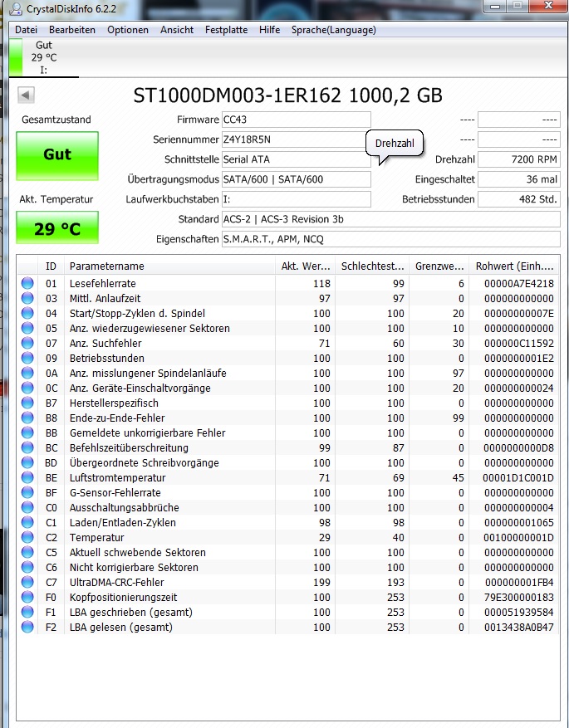Click the status orb for Ende-zu-Ende-Fehler
This screenshot has height=728, width=569.
[27, 418]
